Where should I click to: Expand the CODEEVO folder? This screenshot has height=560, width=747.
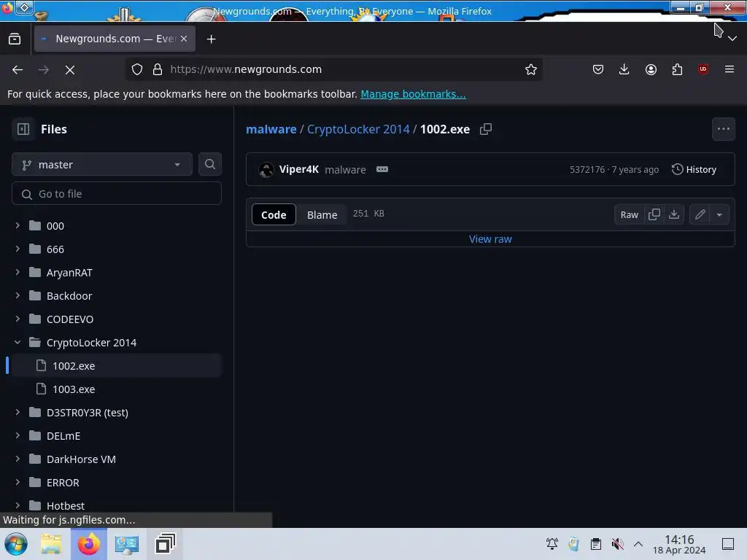point(18,319)
